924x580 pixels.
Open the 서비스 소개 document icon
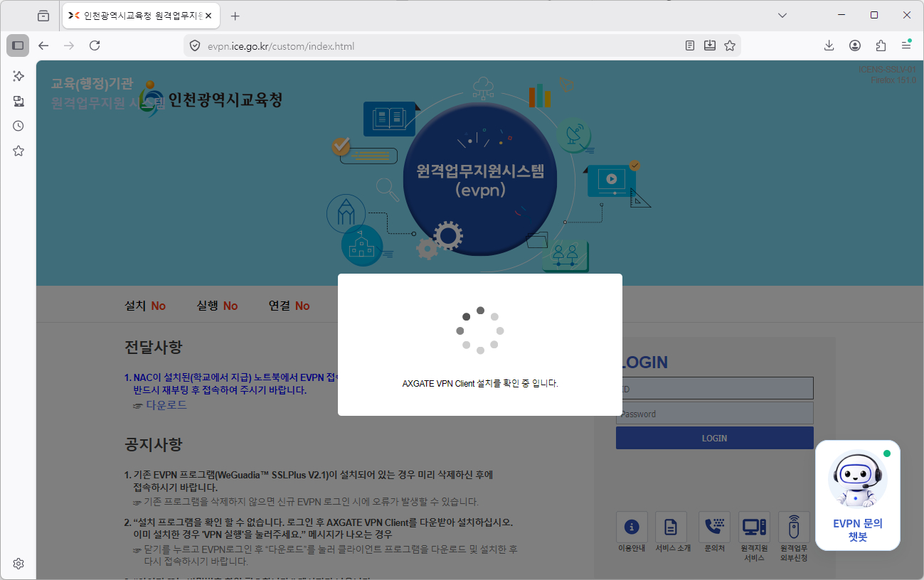(x=671, y=527)
